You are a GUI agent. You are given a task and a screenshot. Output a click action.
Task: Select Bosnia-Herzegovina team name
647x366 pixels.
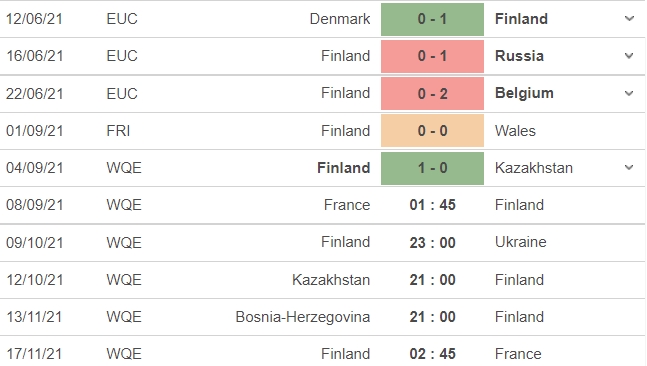[302, 317]
